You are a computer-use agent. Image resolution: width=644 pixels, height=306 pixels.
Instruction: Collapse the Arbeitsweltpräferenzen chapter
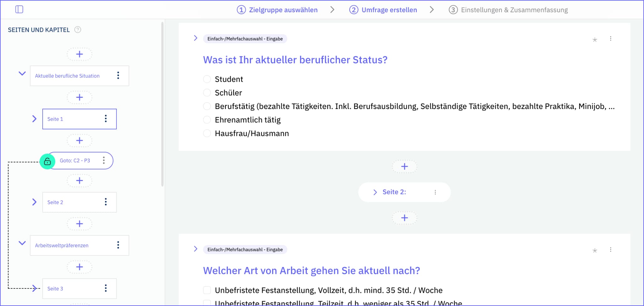tap(22, 243)
